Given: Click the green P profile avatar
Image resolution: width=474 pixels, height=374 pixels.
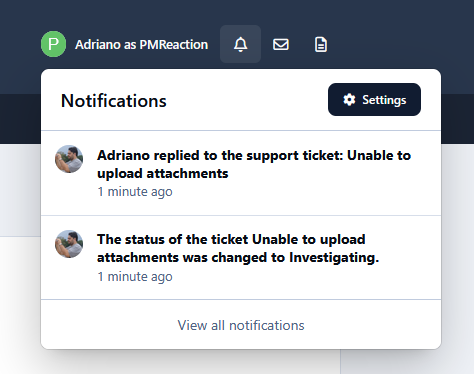Looking at the screenshot, I should tap(53, 44).
